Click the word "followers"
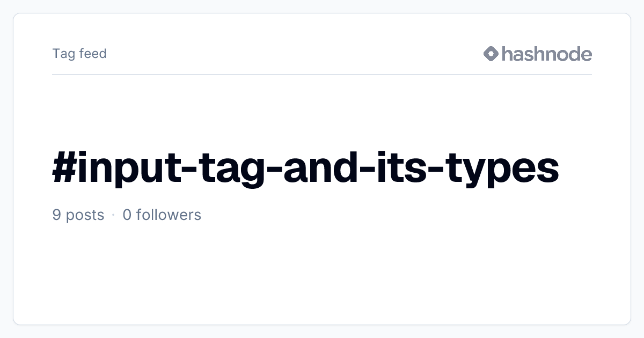This screenshot has width=644, height=338. click(169, 215)
